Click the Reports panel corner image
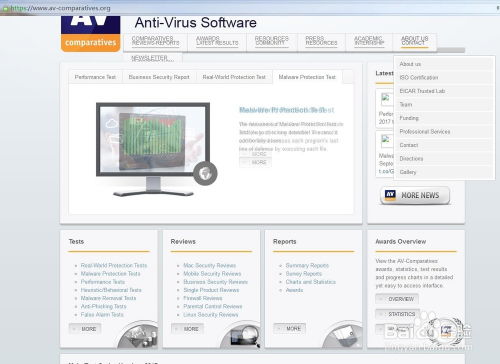This screenshot has height=364, width=500. 343,334
